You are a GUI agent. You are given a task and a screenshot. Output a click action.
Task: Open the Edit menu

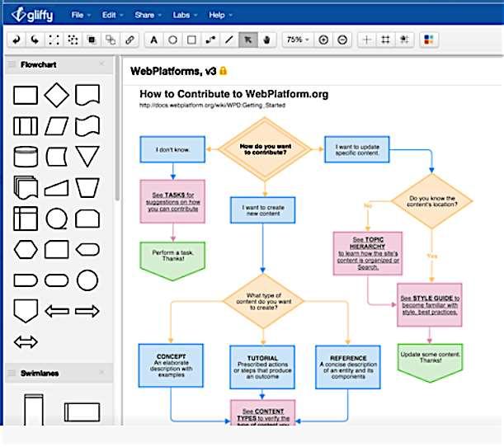pos(112,15)
